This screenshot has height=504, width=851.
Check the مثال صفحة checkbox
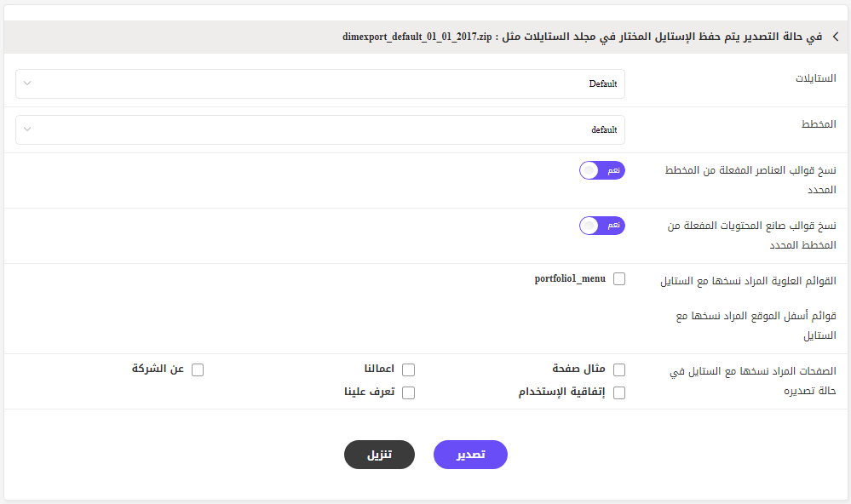[619, 370]
